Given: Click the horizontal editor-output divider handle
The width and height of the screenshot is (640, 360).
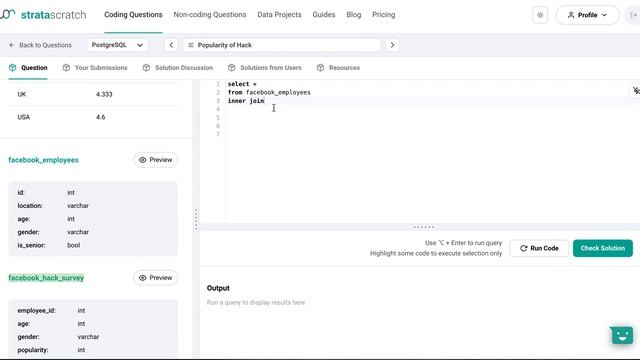Looking at the screenshot, I should coord(423,227).
